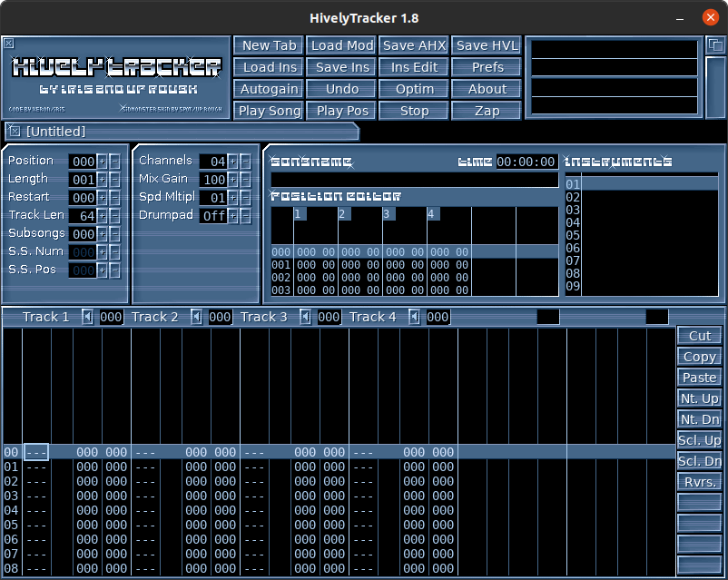The width and height of the screenshot is (728, 580).
Task: Decrease Restart value with minus button
Action: click(x=114, y=198)
